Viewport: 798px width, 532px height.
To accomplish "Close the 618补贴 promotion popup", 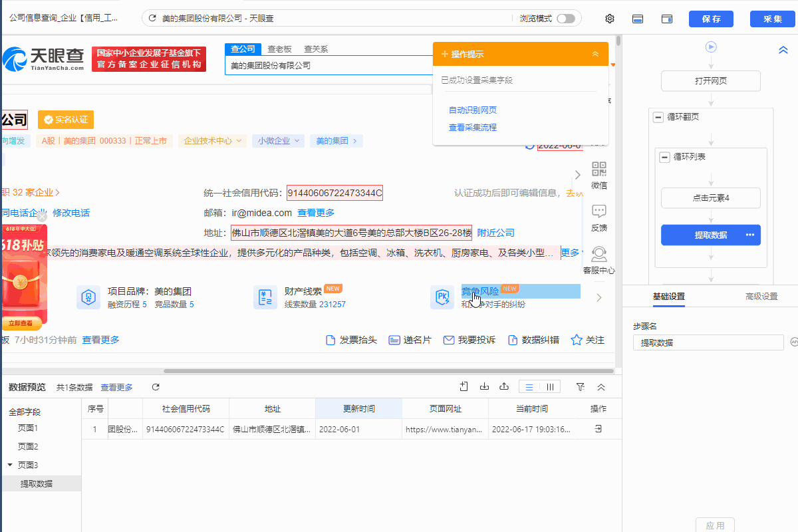I will click(42, 216).
